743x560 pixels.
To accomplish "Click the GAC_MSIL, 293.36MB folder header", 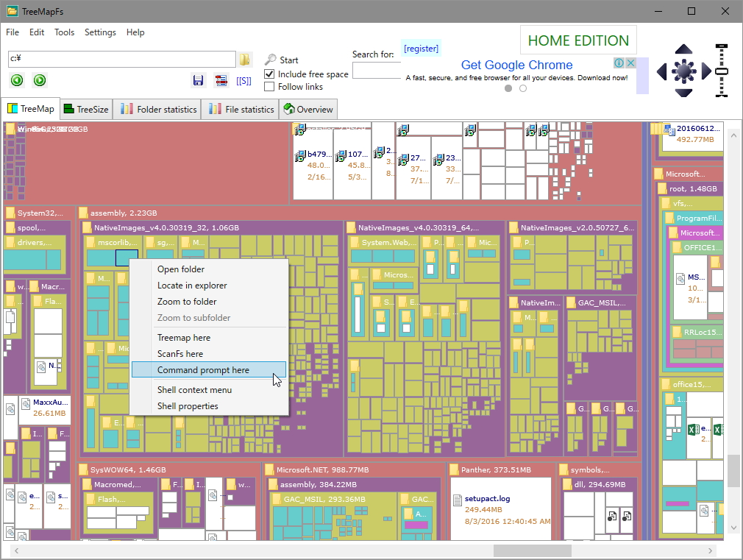I will [x=324, y=499].
